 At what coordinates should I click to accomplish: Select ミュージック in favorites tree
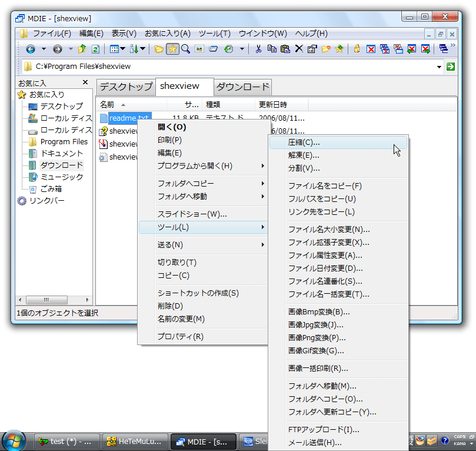62,177
